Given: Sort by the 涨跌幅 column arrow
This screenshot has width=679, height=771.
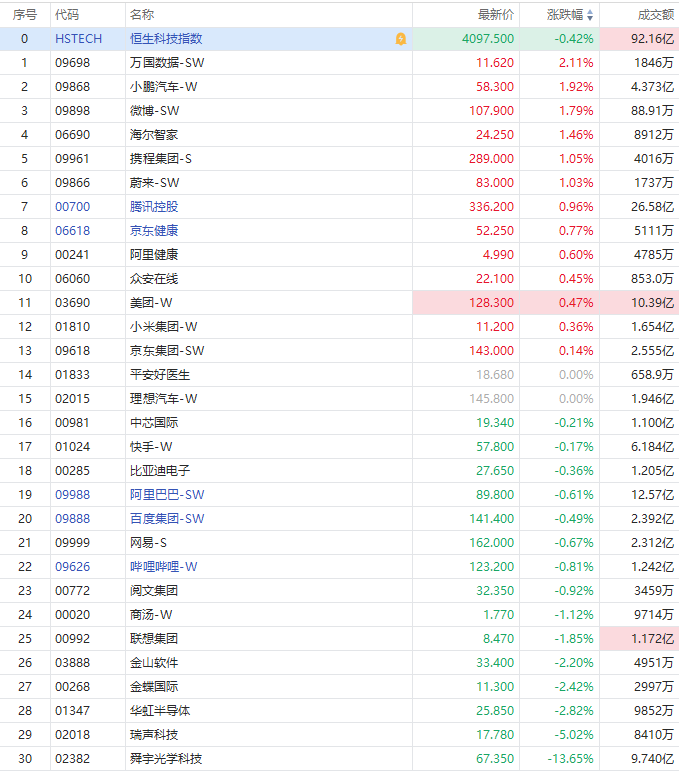Looking at the screenshot, I should pos(590,15).
